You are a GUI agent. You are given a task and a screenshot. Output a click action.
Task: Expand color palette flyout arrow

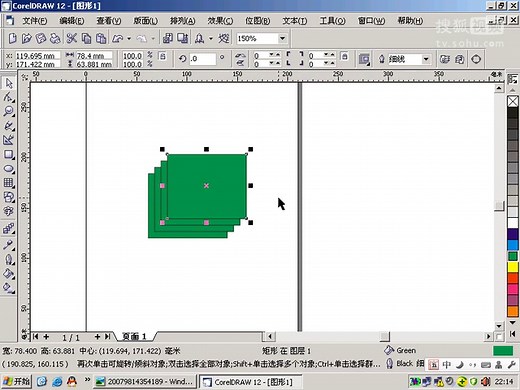(513, 333)
